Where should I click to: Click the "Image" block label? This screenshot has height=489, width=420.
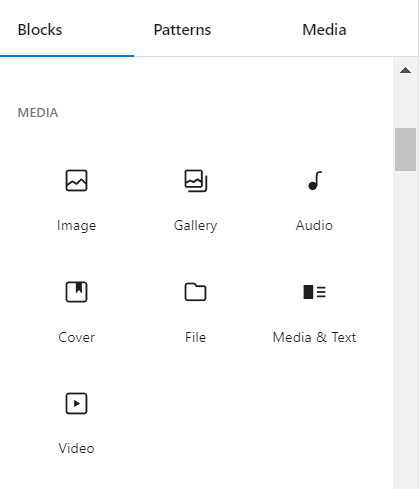tap(76, 226)
